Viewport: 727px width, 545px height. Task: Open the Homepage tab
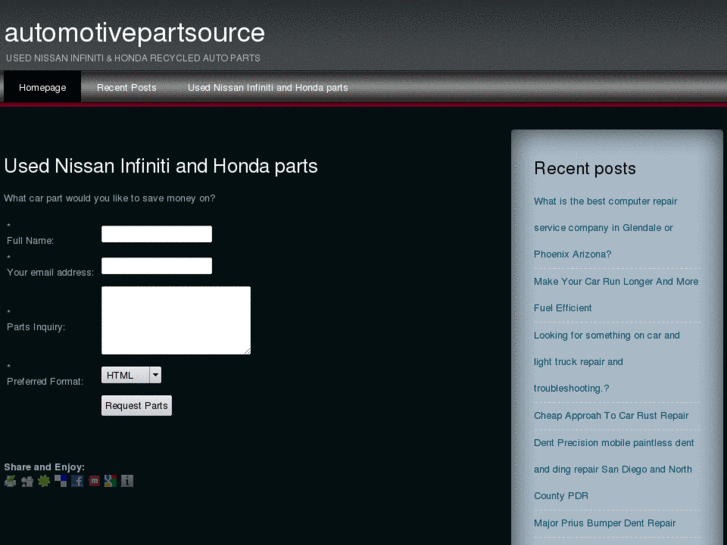[42, 87]
